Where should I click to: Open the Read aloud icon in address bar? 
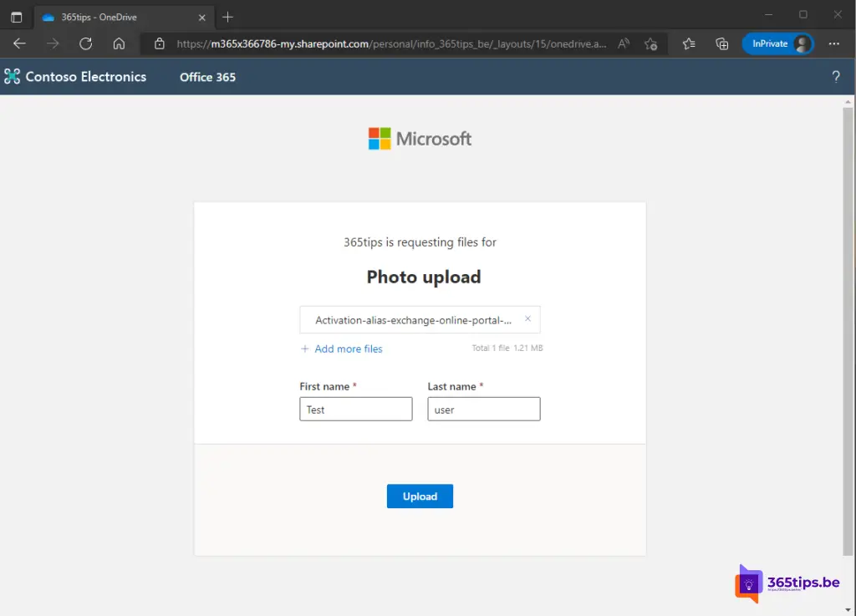click(624, 44)
